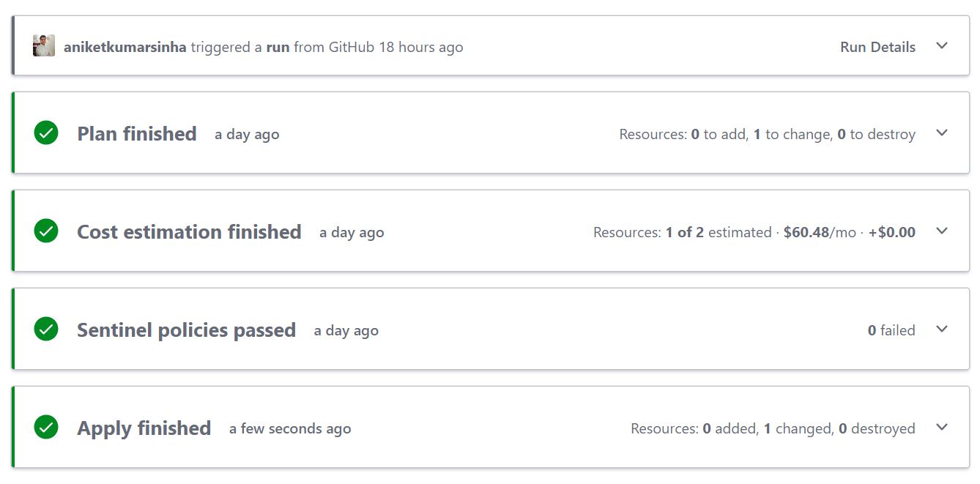Image resolution: width=980 pixels, height=484 pixels.
Task: Expand the Apply finished section chevron
Action: [x=942, y=428]
